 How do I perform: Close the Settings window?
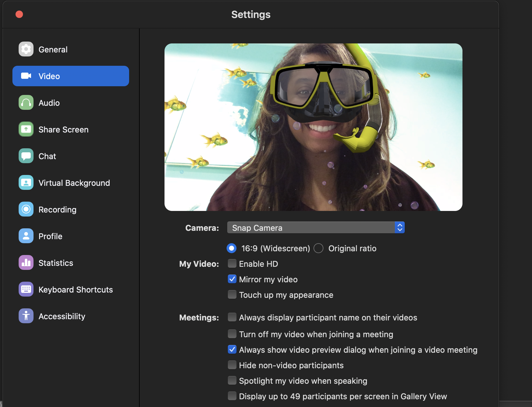[x=19, y=14]
